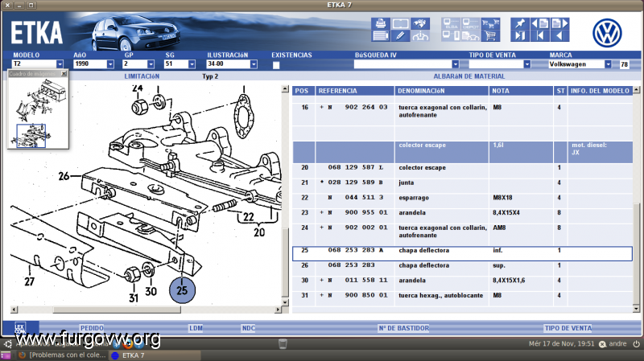Image resolution: width=644 pixels, height=361 pixels.
Task: Close the Cuadro de imágenes panel
Action: coord(64,73)
